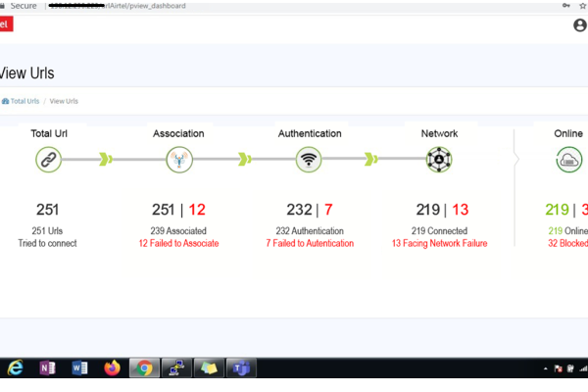Click the View Urls breadcrumb item
The height and width of the screenshot is (392, 588).
(x=64, y=101)
